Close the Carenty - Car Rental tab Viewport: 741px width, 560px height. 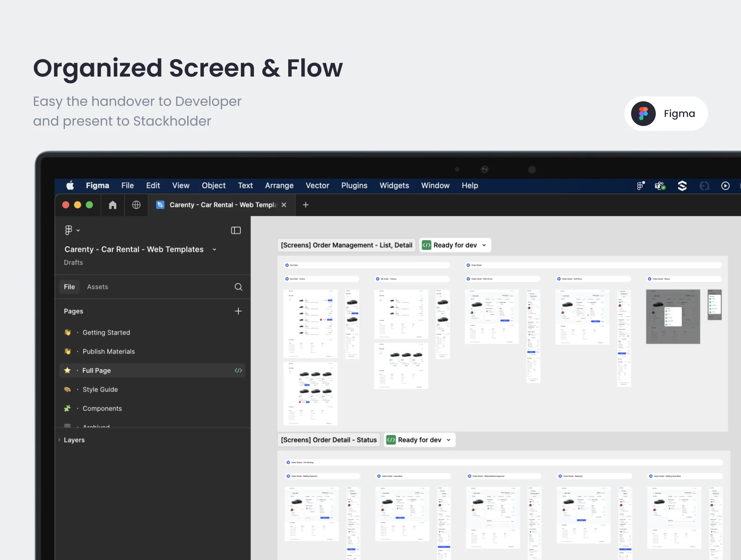point(284,205)
